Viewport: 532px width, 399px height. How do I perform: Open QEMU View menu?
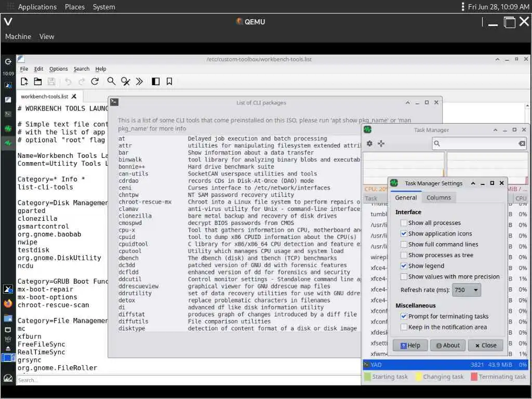pyautogui.click(x=46, y=37)
